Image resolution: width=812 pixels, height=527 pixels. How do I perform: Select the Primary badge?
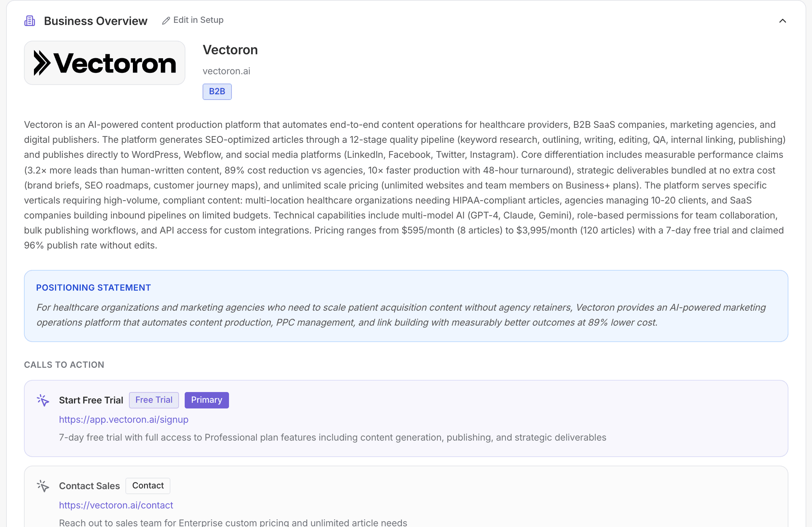(x=206, y=400)
